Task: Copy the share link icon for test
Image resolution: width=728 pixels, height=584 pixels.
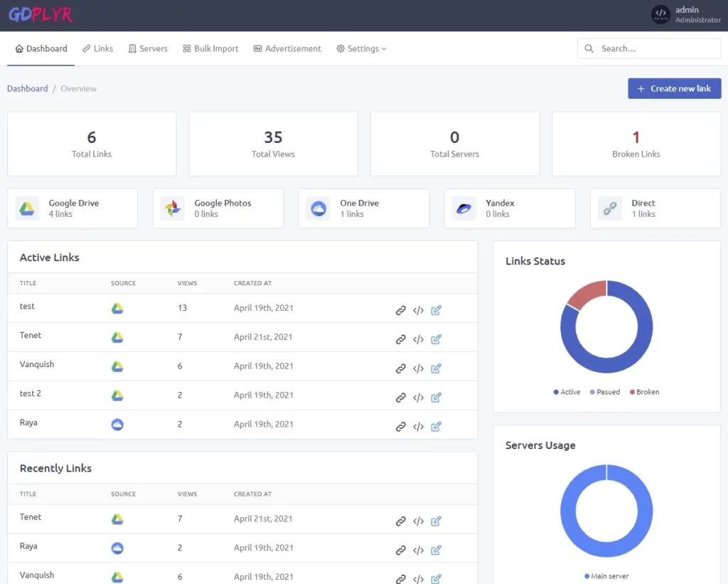Action: click(400, 310)
